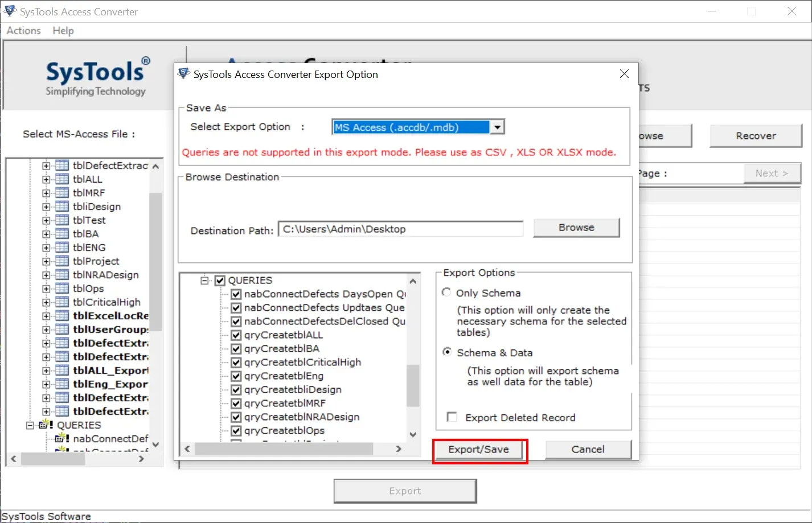Click the Next > page button
The image size is (812, 523).
pos(772,174)
